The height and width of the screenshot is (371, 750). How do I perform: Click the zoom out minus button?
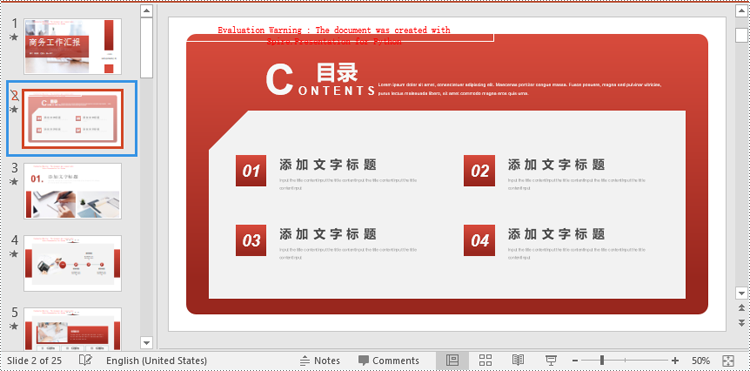click(575, 360)
